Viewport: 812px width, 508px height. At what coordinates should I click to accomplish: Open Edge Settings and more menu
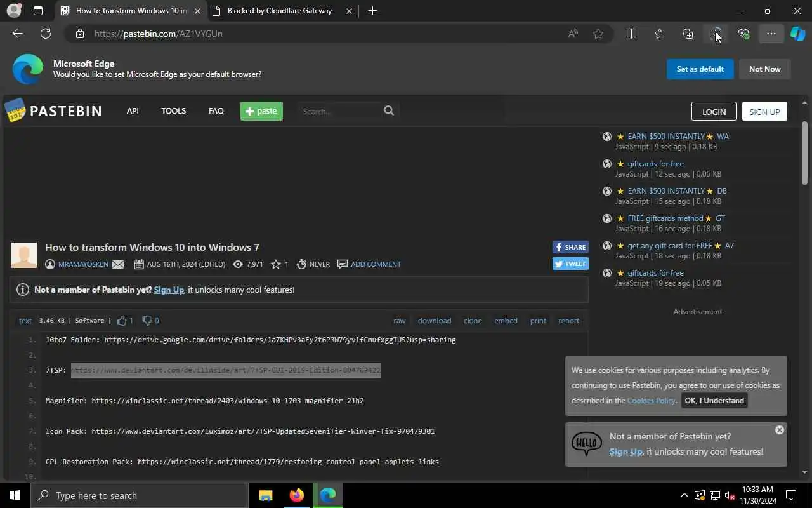[771, 34]
